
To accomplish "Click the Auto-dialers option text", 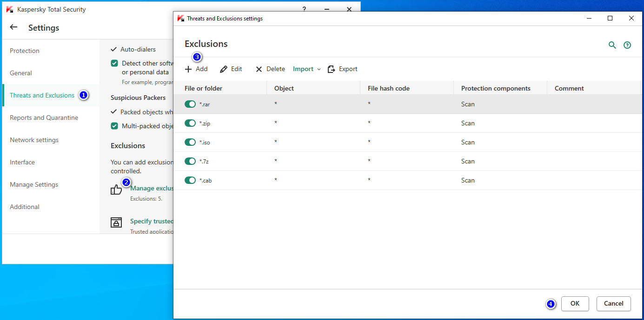I will pyautogui.click(x=138, y=49).
